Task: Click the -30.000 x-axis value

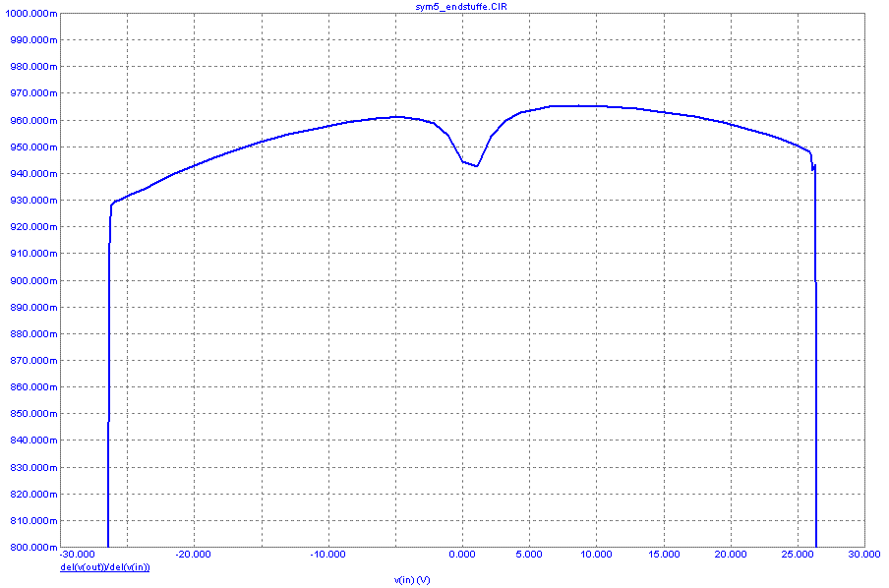Action: [x=77, y=555]
